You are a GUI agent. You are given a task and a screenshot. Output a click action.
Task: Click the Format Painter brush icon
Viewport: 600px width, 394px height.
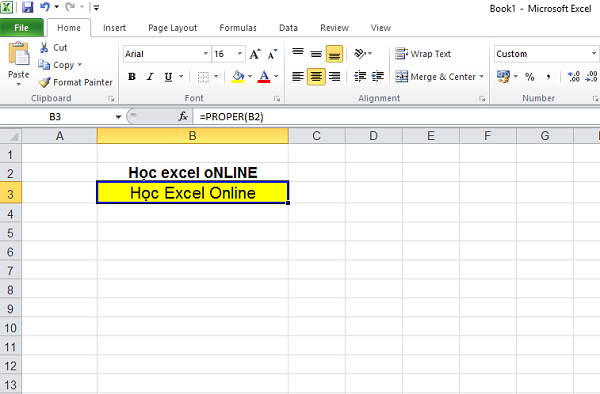point(44,82)
